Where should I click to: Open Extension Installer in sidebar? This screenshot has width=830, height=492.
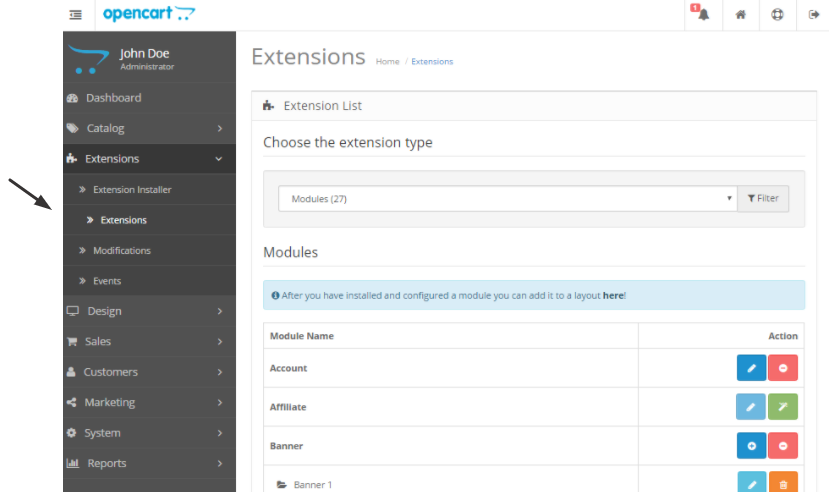132,189
